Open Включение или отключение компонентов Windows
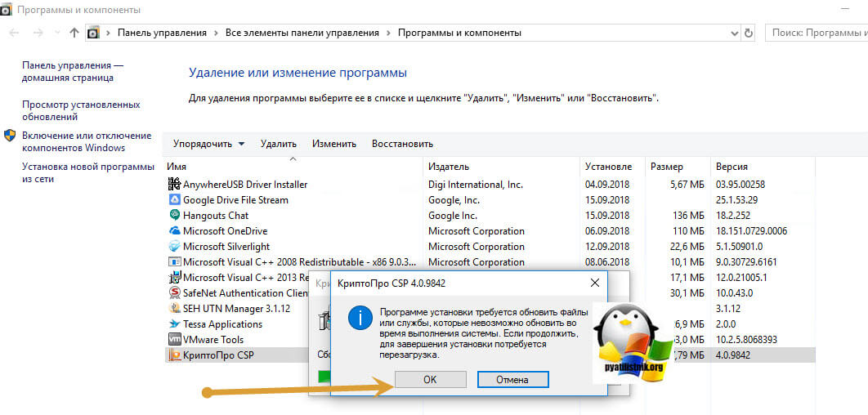This screenshot has height=415, width=868. coord(86,142)
